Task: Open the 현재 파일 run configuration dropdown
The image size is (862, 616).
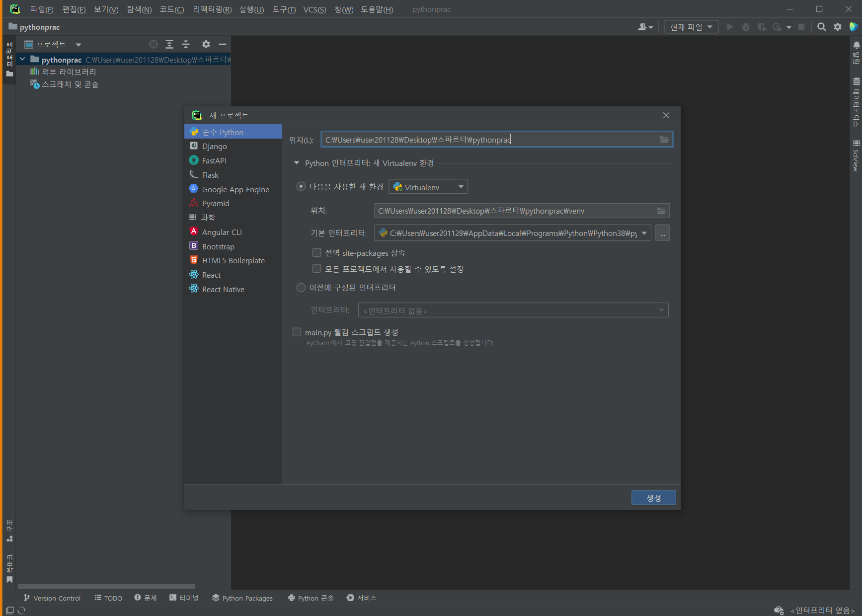Action: click(691, 27)
